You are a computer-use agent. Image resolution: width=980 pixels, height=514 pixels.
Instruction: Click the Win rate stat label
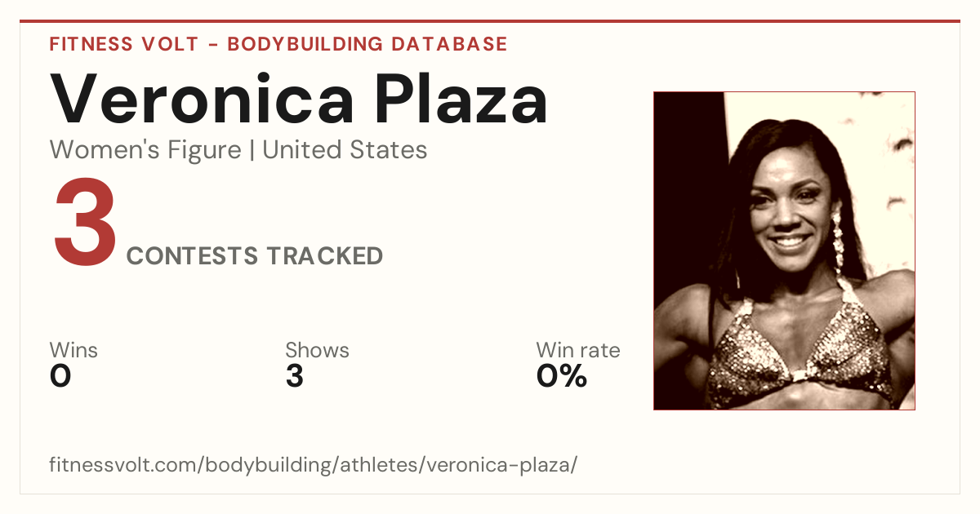click(x=578, y=350)
